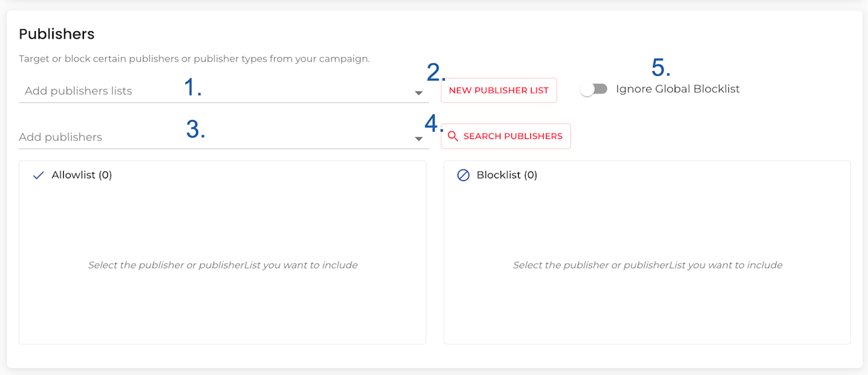This screenshot has height=375, width=868.
Task: Click the Blocklist prohibited circle icon
Action: (x=463, y=175)
